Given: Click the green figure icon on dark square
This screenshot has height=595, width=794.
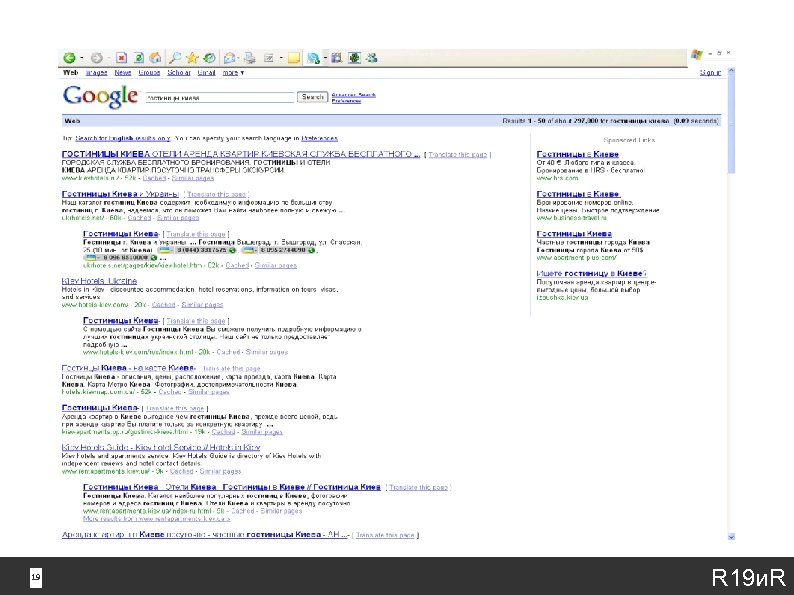Looking at the screenshot, I should (x=354, y=58).
